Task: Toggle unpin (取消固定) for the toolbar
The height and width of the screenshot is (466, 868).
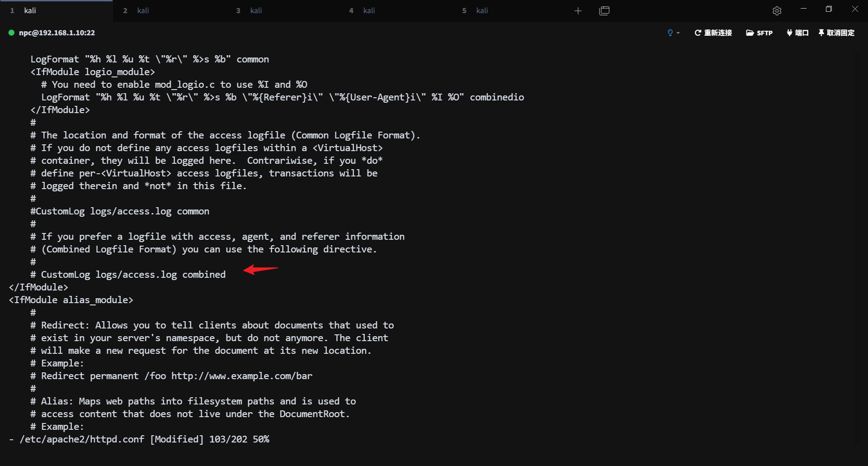Action: [836, 33]
